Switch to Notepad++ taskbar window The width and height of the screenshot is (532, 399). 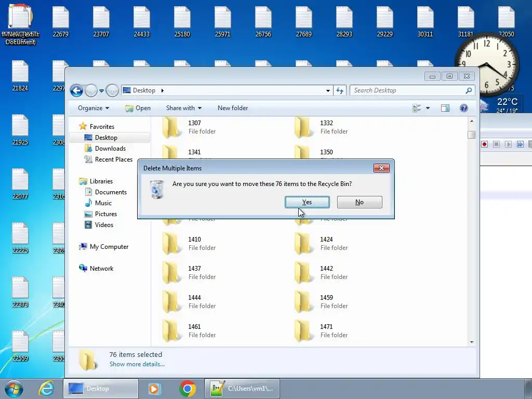click(242, 389)
